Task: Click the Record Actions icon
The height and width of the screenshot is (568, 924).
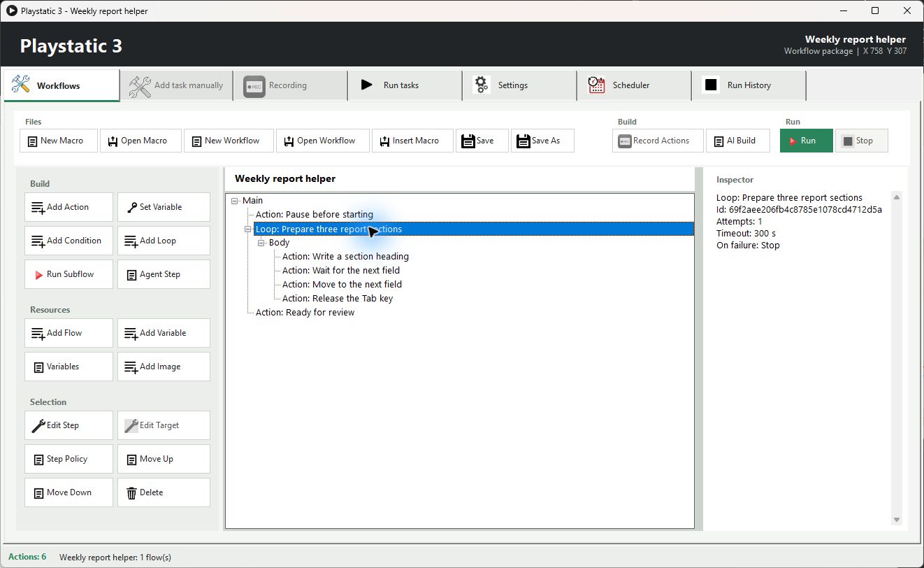Action: pos(624,141)
